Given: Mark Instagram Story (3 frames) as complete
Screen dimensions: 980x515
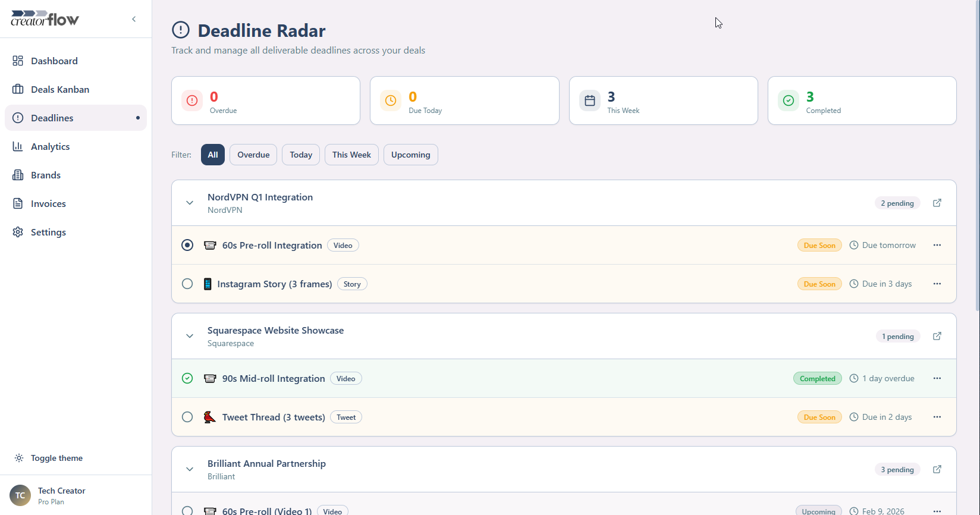Looking at the screenshot, I should 187,284.
